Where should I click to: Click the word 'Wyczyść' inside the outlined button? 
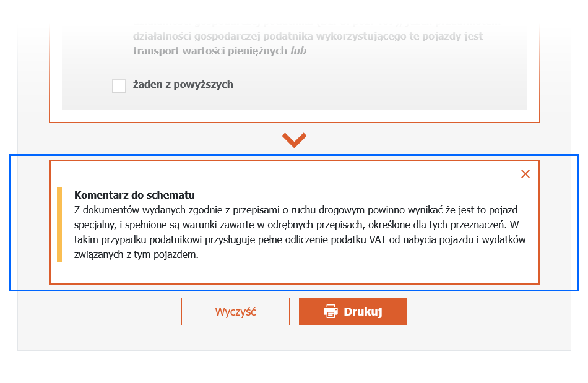[x=235, y=312]
